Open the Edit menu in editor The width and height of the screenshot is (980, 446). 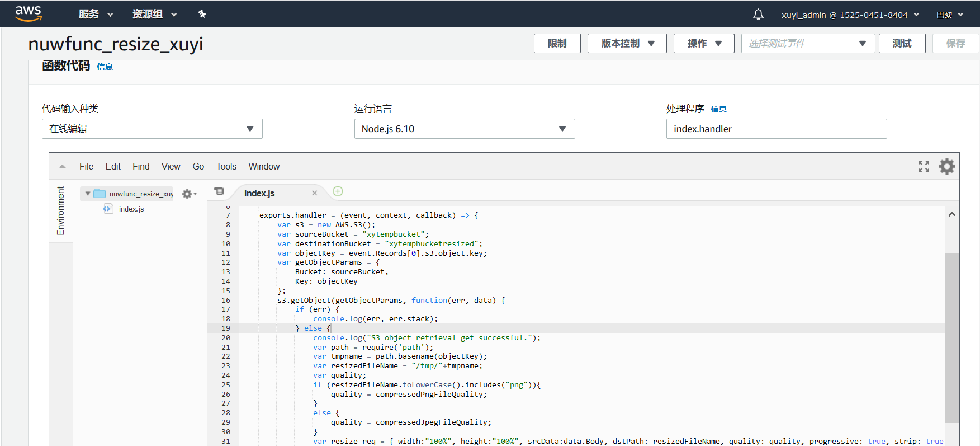[113, 166]
